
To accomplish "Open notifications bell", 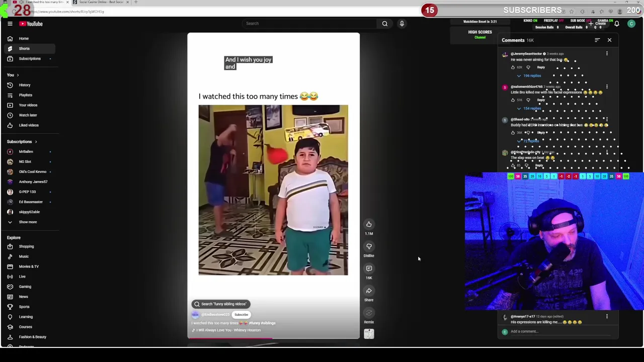I will coord(617,24).
